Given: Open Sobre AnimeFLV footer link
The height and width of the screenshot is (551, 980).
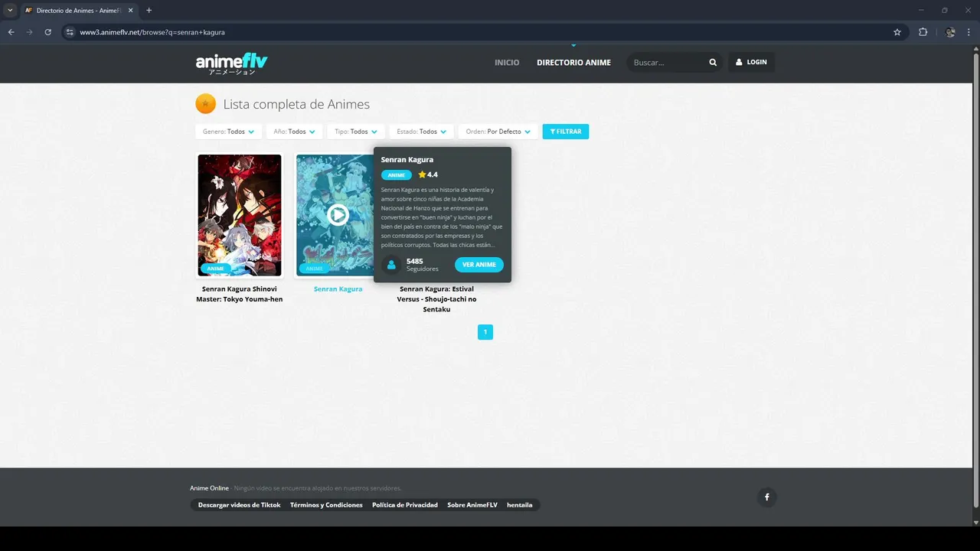Looking at the screenshot, I should [472, 505].
